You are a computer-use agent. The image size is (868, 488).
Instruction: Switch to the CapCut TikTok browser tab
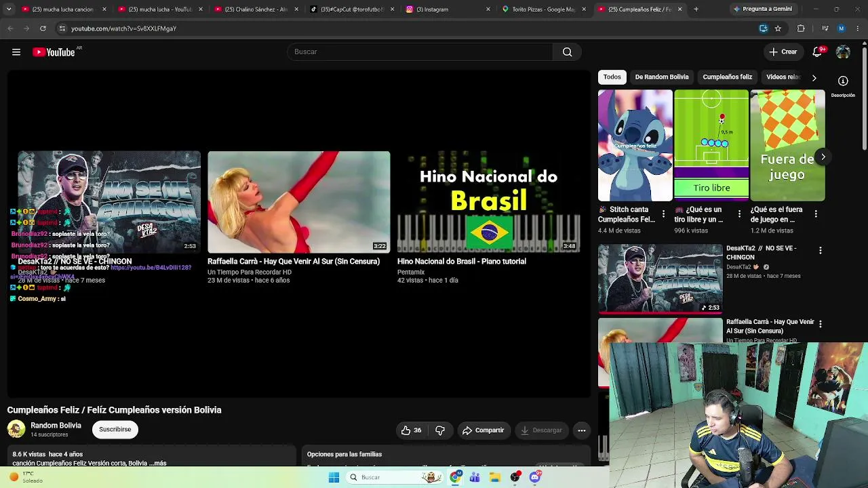[x=351, y=9]
